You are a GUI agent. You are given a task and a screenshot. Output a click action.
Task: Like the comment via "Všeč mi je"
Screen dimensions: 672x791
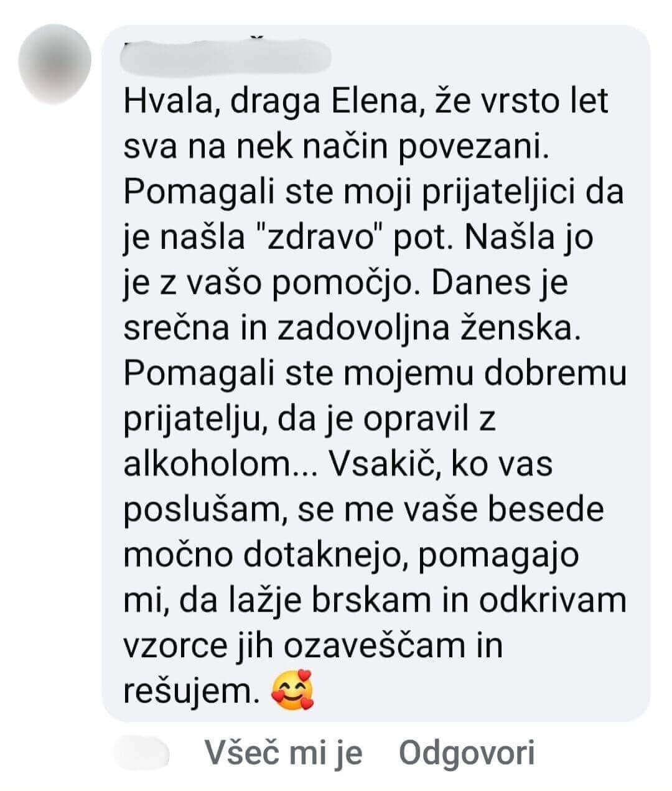[x=283, y=753]
